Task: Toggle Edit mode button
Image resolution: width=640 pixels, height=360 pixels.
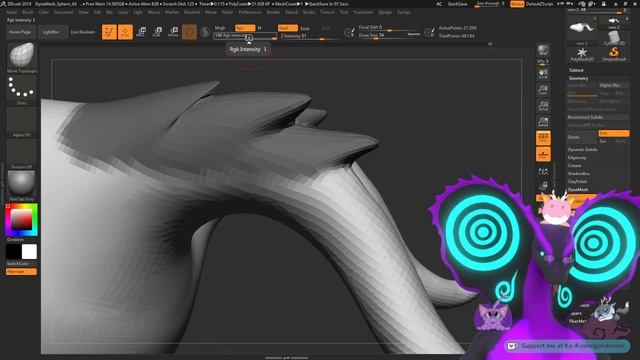Action: pos(109,32)
